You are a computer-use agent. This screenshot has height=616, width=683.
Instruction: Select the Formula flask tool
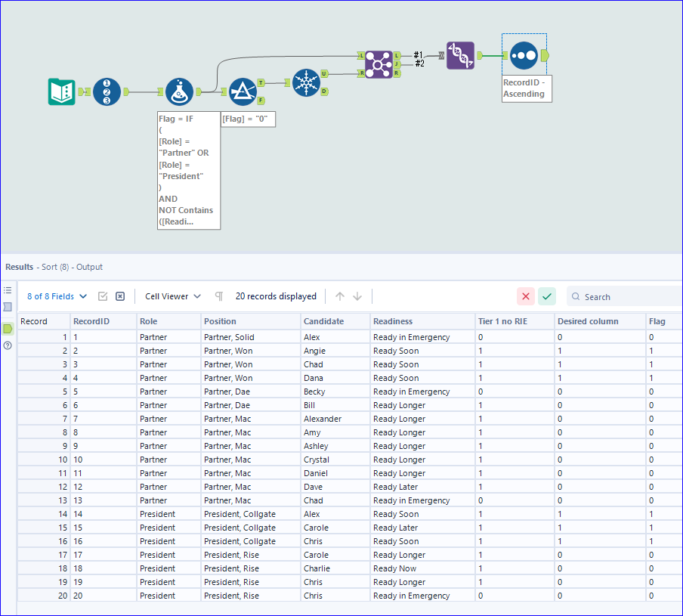click(179, 91)
